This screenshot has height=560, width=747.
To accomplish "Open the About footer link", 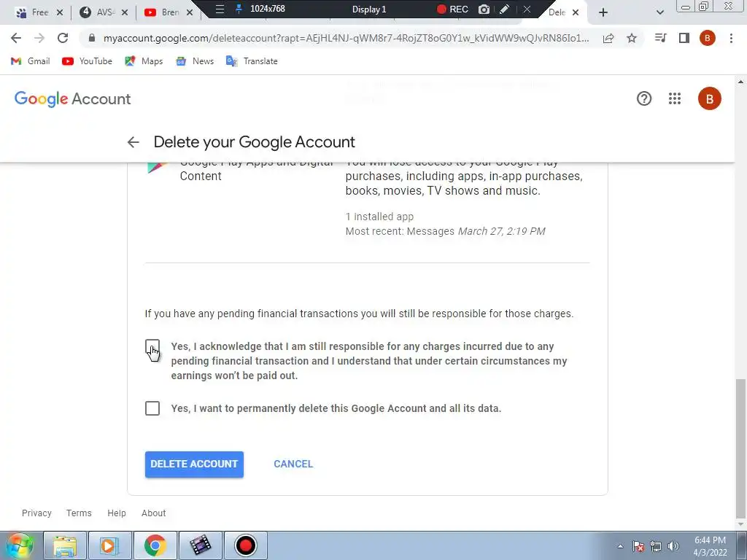I will point(153,513).
